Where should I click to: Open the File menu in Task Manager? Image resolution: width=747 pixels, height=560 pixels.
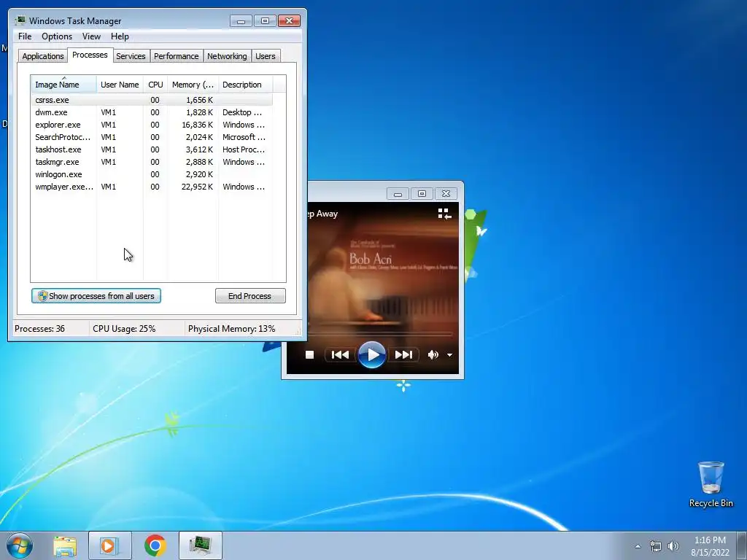[25, 36]
